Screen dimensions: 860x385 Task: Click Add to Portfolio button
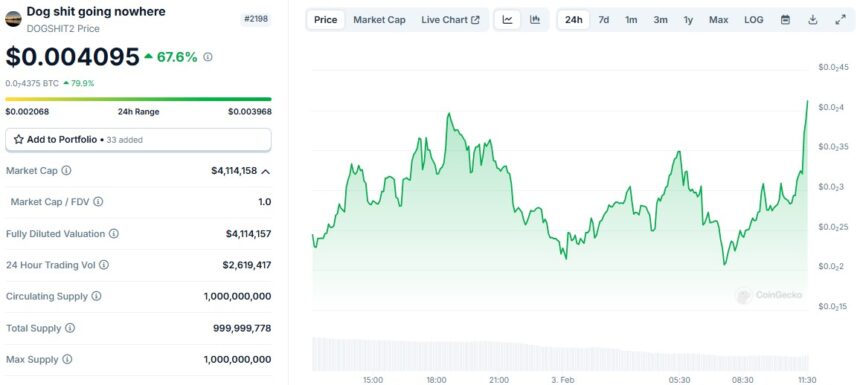tap(138, 140)
